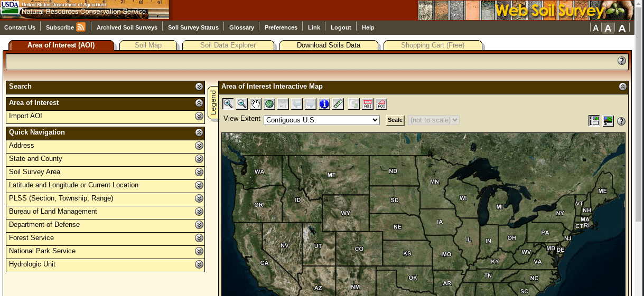Expand the National Park Service row
Viewport: 644px width, 296px height.
click(x=199, y=251)
